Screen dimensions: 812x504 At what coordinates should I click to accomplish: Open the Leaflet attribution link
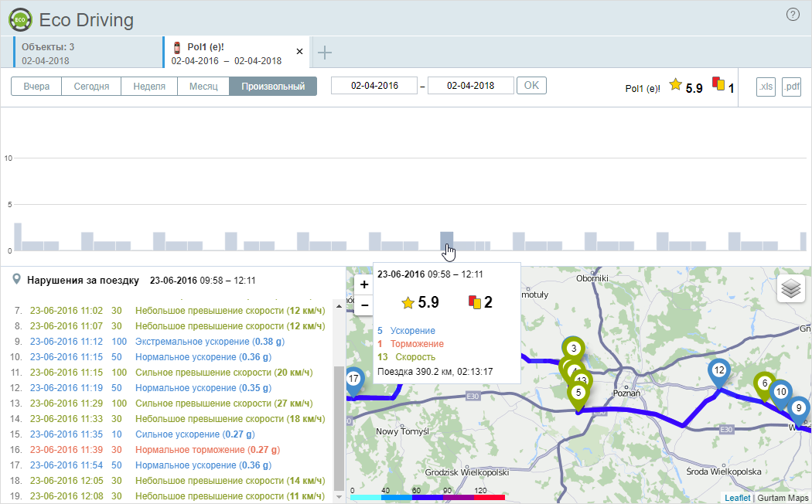click(736, 498)
